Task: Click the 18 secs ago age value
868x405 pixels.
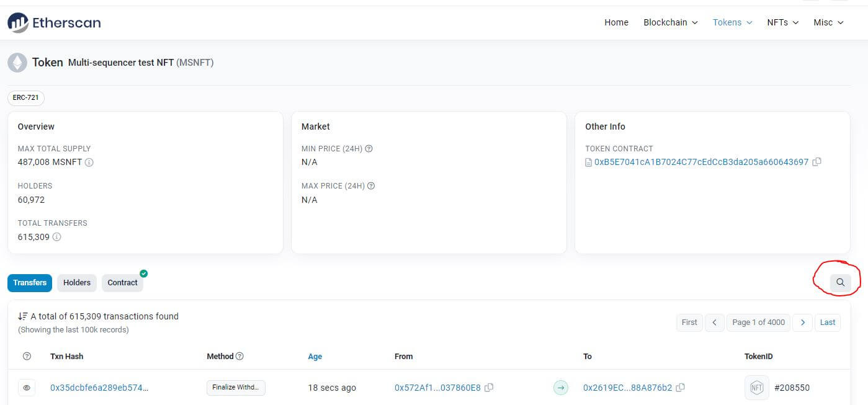Action: (332, 388)
